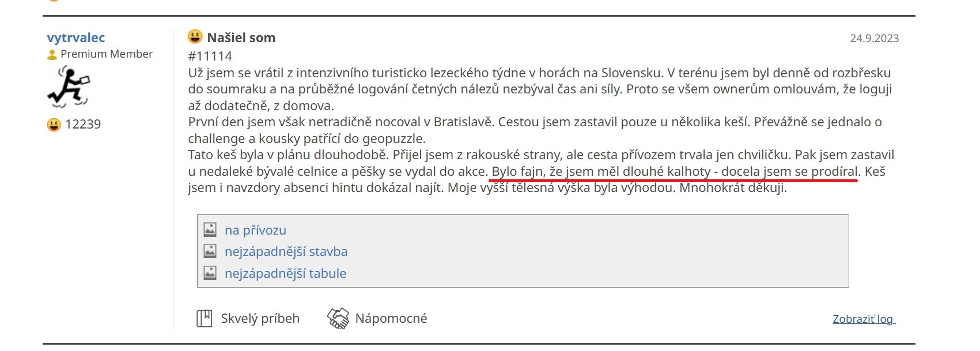This screenshot has width=980, height=351.
Task: Click the Premium Member badge icon
Action: (x=52, y=54)
